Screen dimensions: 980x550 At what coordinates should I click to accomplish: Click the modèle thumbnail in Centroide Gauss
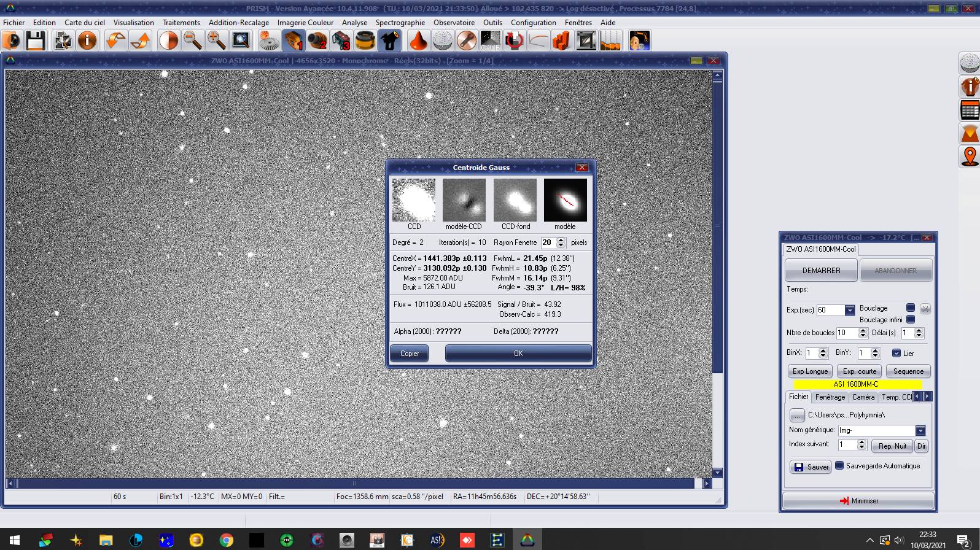[565, 200]
